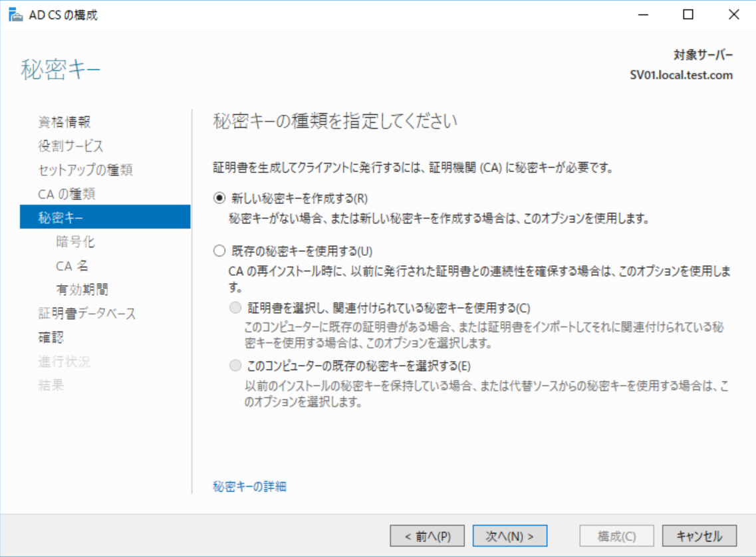This screenshot has width=756, height=557.
Task: Click the 前へ(P) button
Action: pos(427,536)
